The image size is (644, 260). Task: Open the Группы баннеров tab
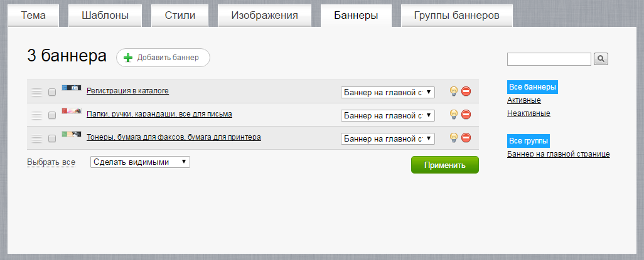click(456, 16)
